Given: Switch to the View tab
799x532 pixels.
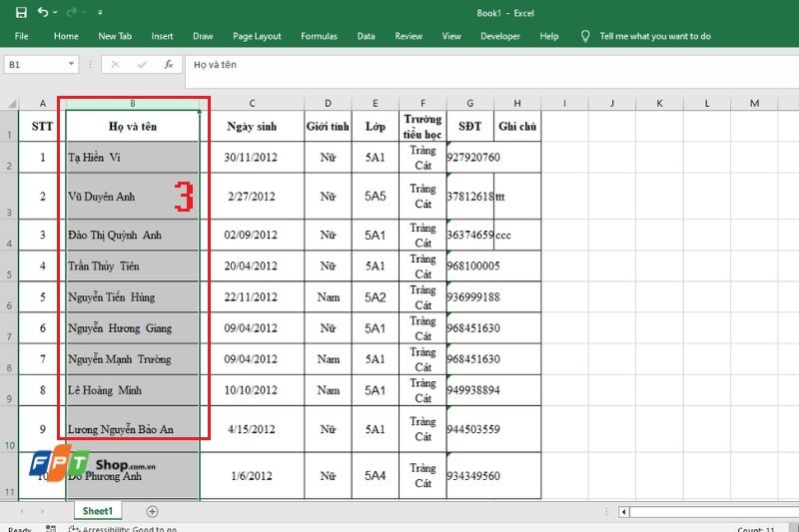Looking at the screenshot, I should pos(451,36).
